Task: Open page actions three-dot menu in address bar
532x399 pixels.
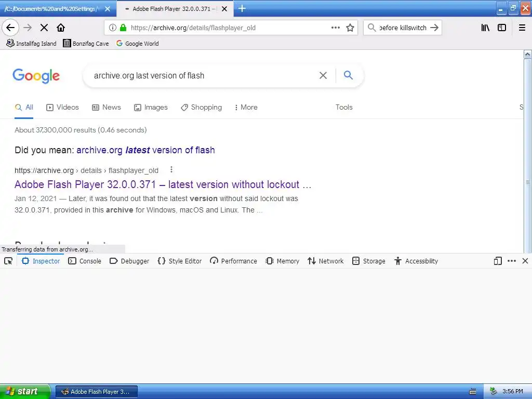Action: [x=335, y=28]
